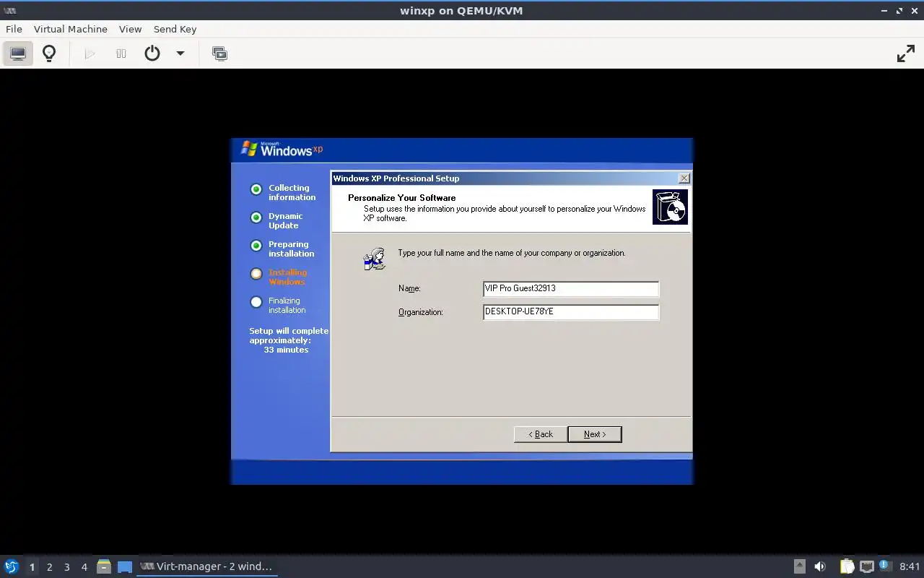The height and width of the screenshot is (578, 924).
Task: Switch viewer to fullscreen
Action: pyautogui.click(x=905, y=53)
